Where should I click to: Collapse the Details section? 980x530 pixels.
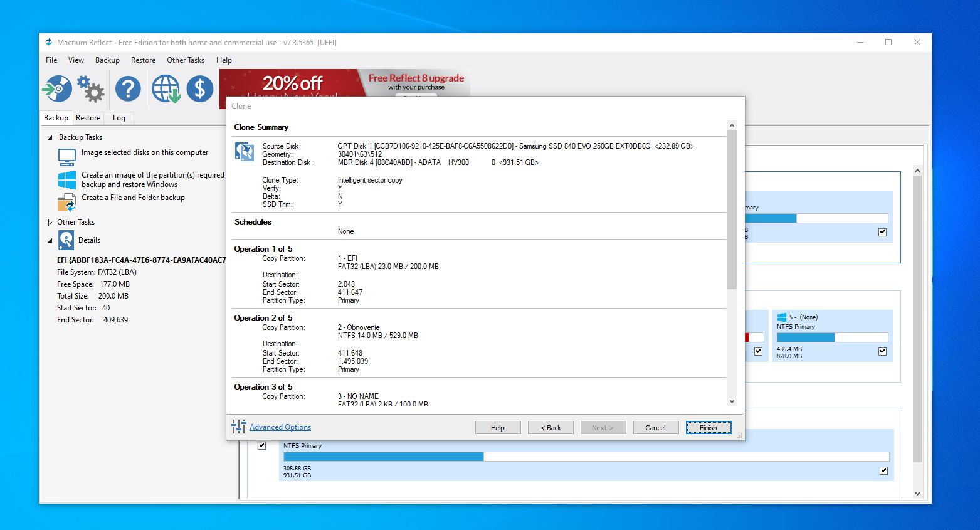tap(50, 240)
